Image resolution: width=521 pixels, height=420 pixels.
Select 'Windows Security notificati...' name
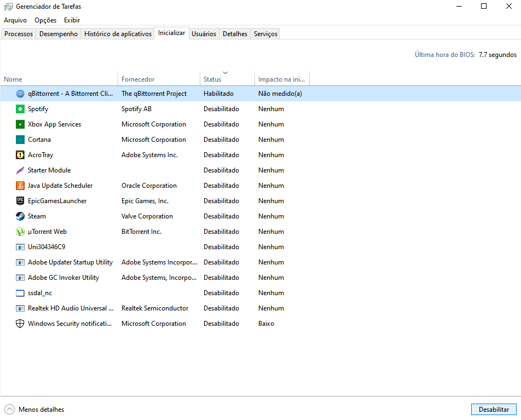click(70, 324)
